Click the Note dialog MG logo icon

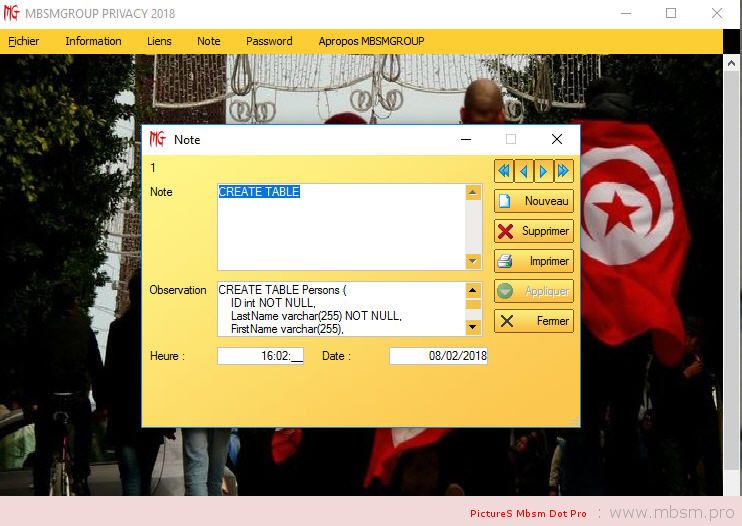point(157,139)
